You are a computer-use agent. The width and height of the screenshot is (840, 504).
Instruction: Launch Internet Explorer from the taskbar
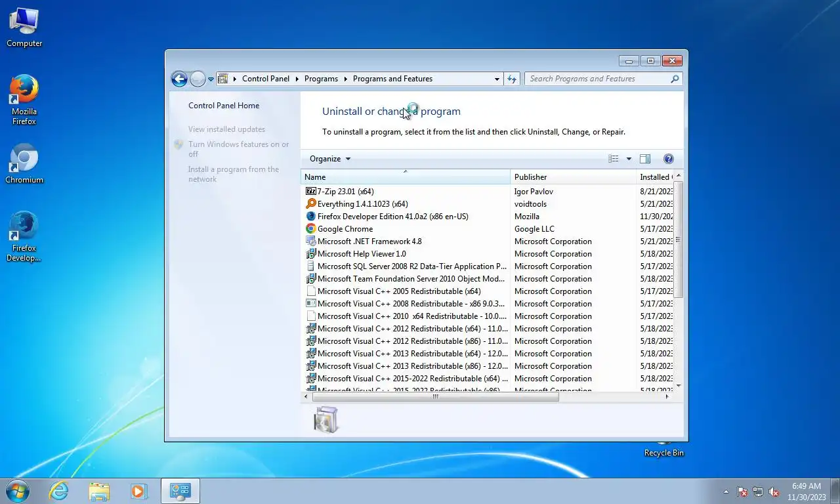pyautogui.click(x=59, y=491)
